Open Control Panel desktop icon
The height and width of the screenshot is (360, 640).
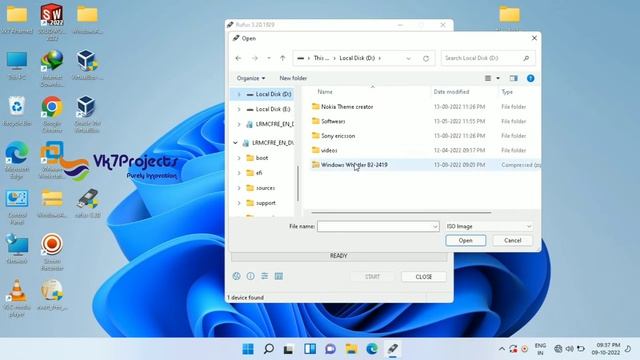pyautogui.click(x=17, y=207)
